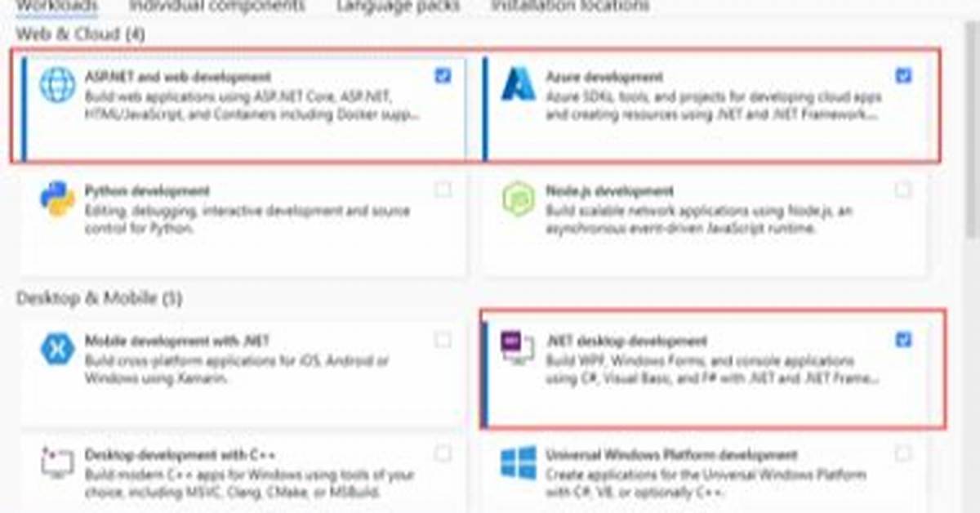Viewport: 980px width, 513px height.
Task: Click the ASP.NET web development globe icon
Action: [x=57, y=86]
